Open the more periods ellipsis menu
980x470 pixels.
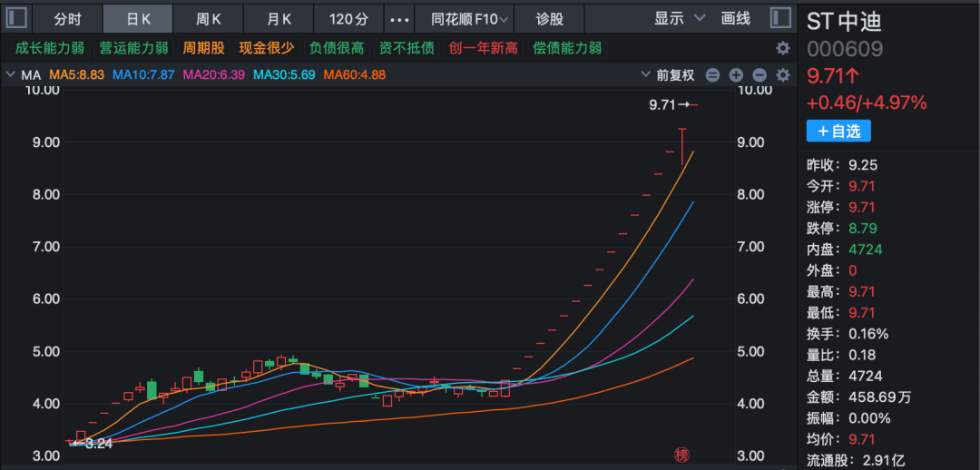399,19
